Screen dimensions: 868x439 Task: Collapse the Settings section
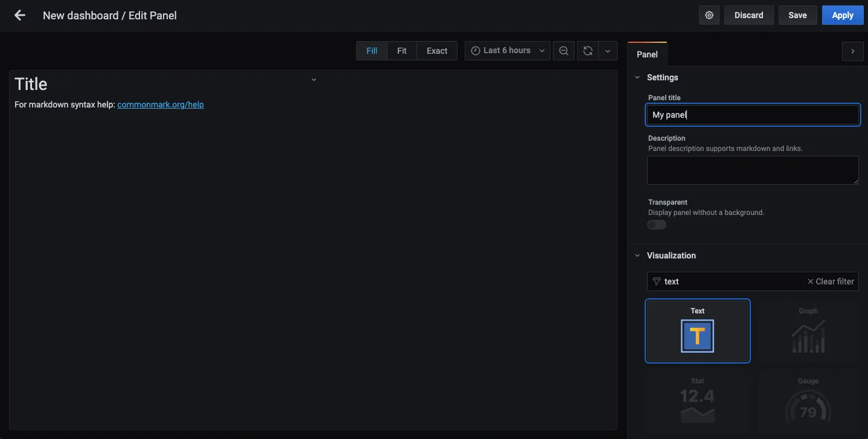(637, 77)
